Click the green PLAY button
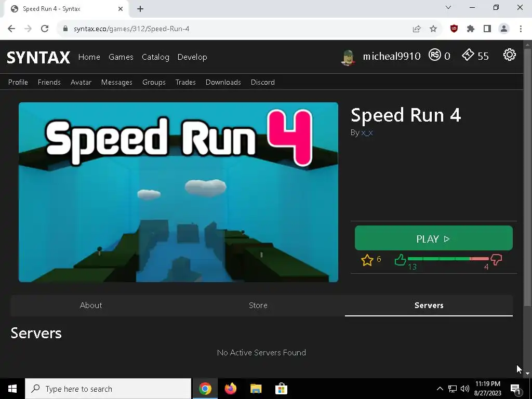 [x=434, y=238]
